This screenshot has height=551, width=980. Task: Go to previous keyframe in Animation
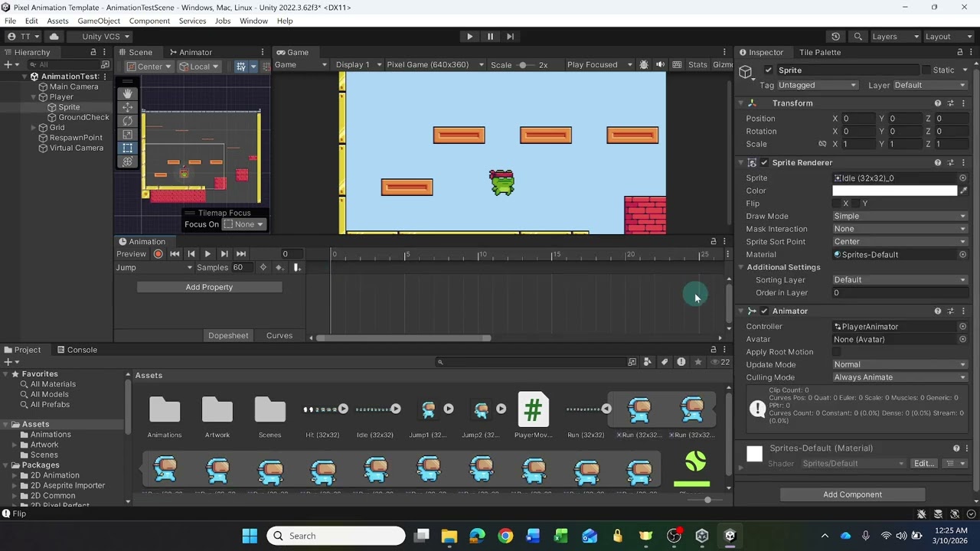click(191, 253)
